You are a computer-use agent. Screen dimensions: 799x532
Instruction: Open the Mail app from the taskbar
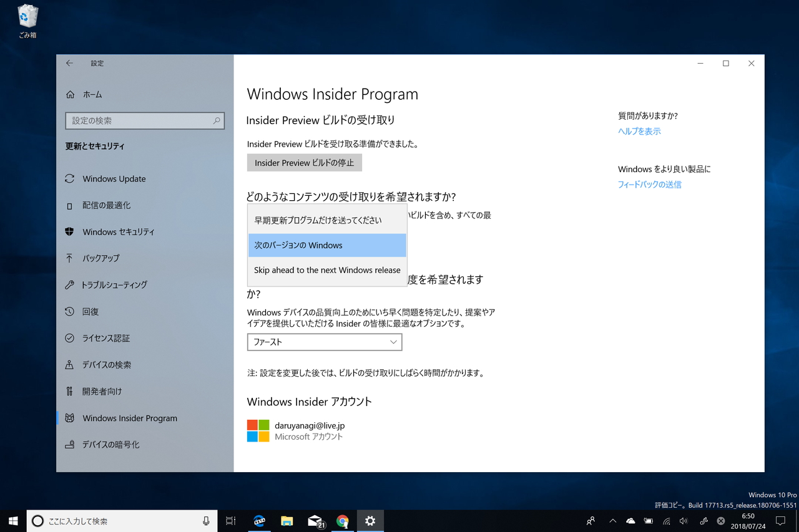tap(315, 521)
